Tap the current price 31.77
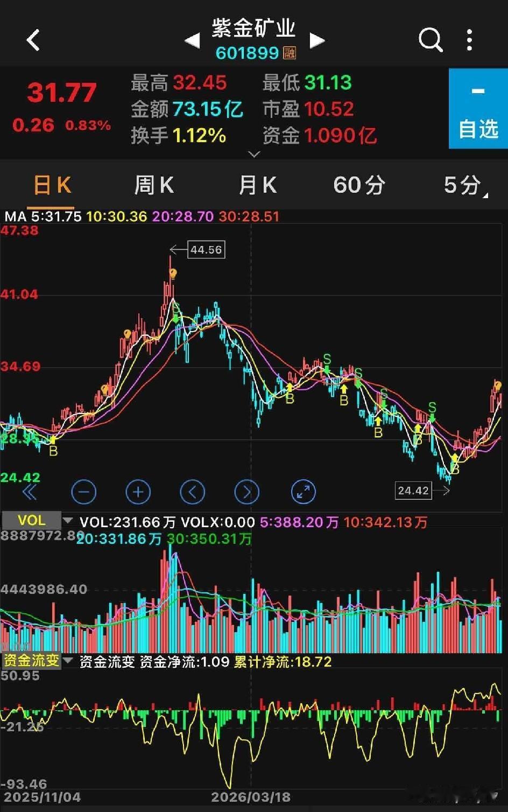The height and width of the screenshot is (812, 508). point(62,93)
